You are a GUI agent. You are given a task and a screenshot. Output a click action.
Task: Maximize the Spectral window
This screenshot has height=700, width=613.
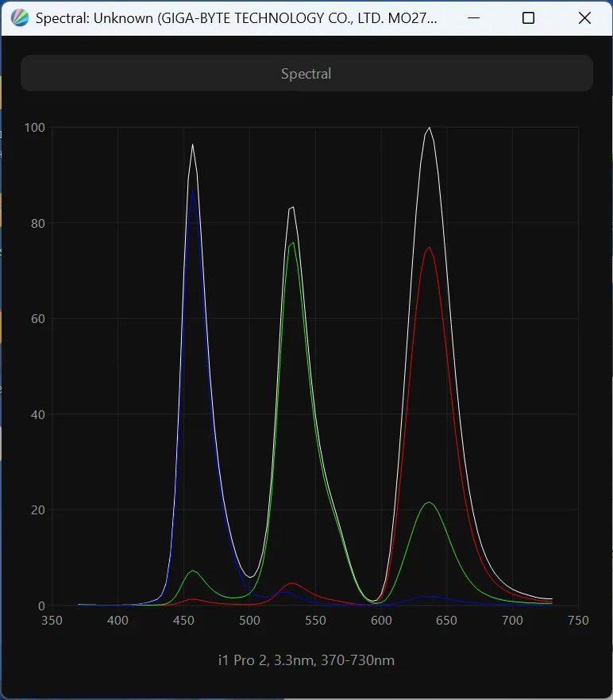528,18
